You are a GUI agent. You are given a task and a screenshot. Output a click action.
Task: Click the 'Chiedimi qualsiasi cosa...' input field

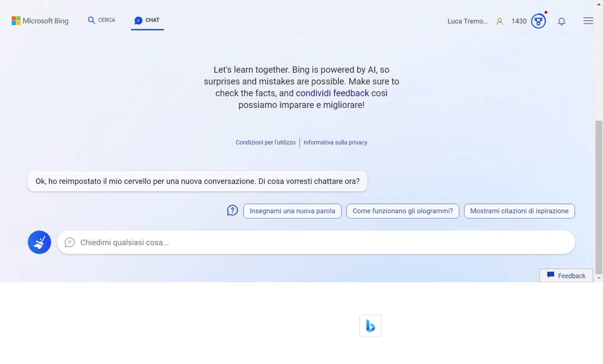[316, 242]
